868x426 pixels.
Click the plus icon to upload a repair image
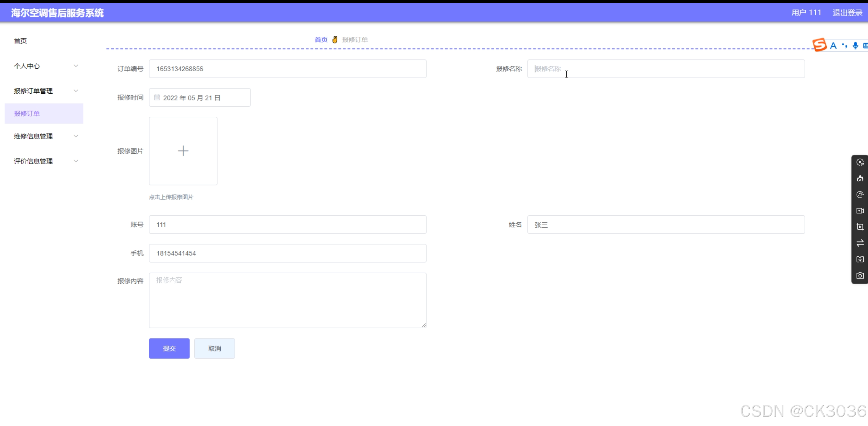183,151
